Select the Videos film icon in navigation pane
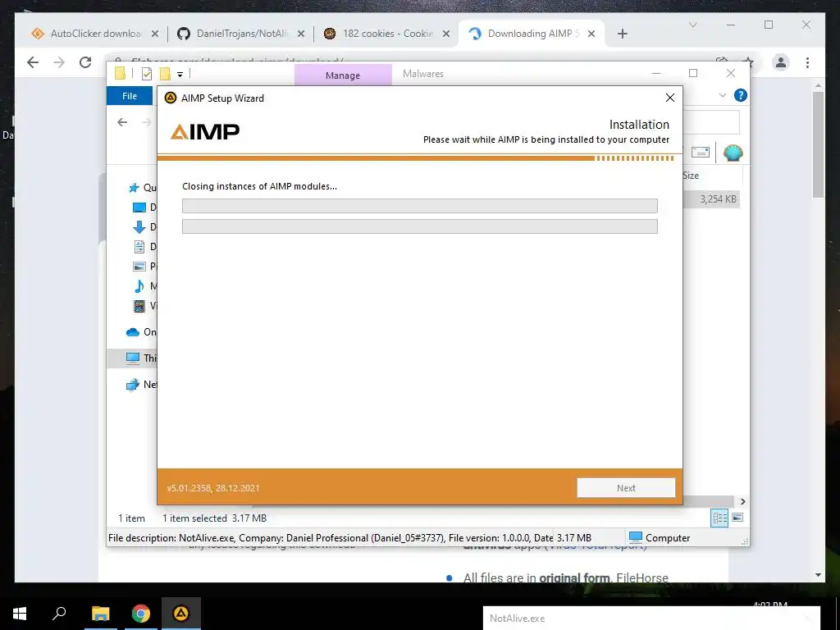This screenshot has height=630, width=840. [x=139, y=306]
